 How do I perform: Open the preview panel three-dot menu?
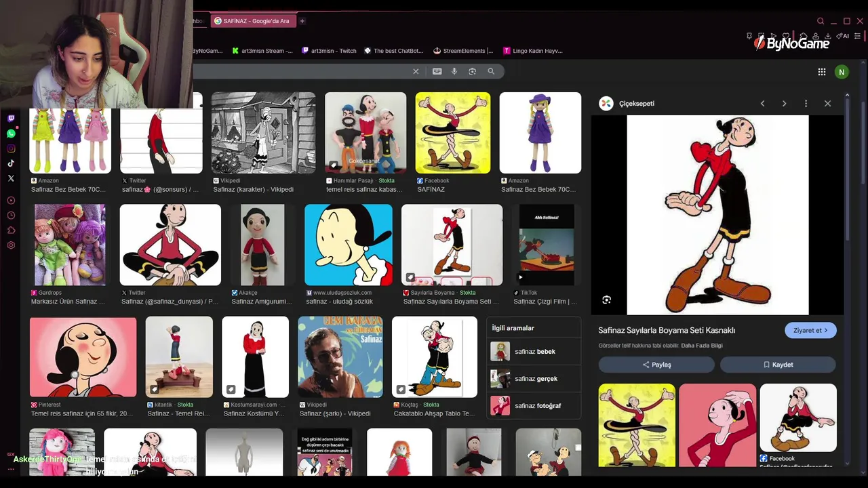point(806,104)
